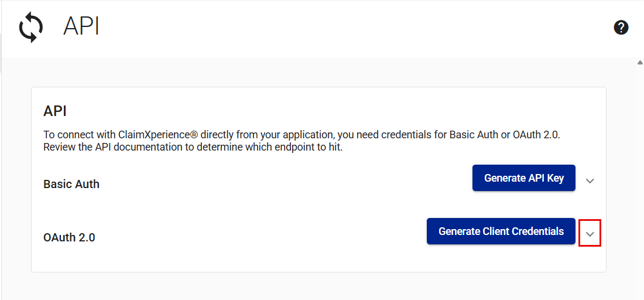Click the large API page title
Viewport: 644px width, 300px height.
81,27
